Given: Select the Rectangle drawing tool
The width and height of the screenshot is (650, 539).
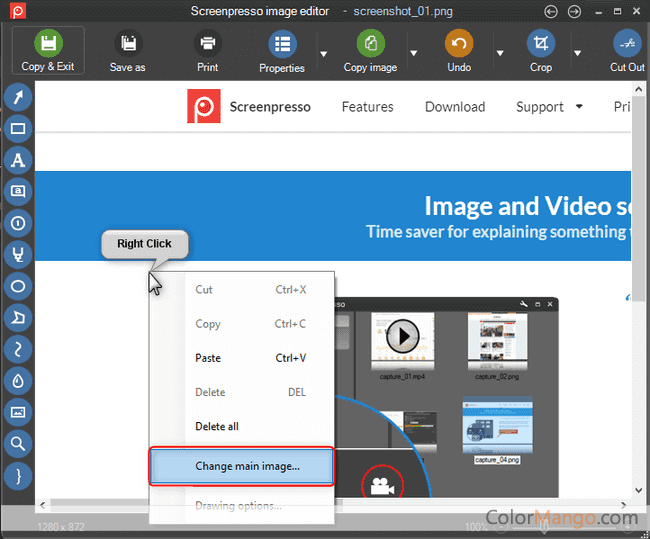Looking at the screenshot, I should coord(18,129).
